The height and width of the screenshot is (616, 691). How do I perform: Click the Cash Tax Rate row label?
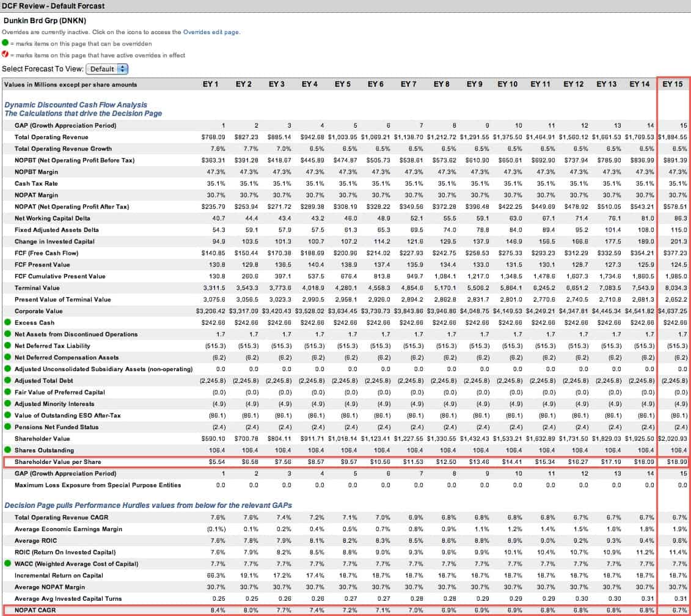point(36,184)
